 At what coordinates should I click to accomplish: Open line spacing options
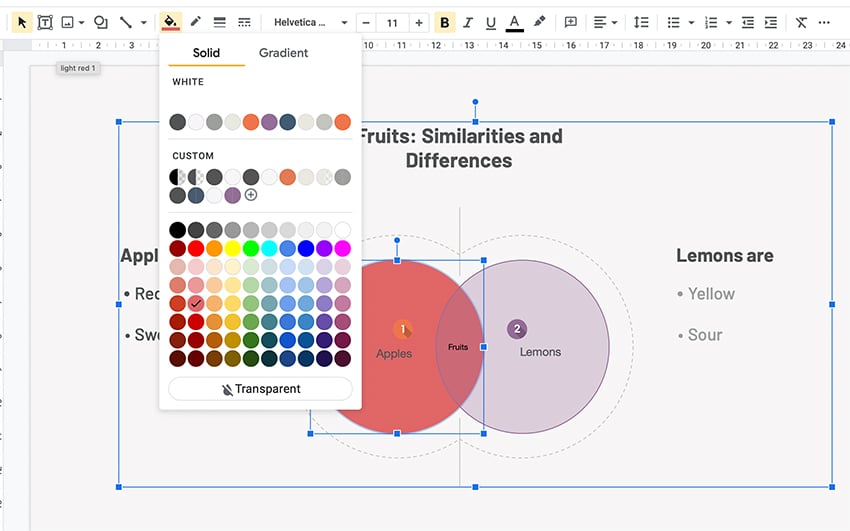pyautogui.click(x=641, y=22)
